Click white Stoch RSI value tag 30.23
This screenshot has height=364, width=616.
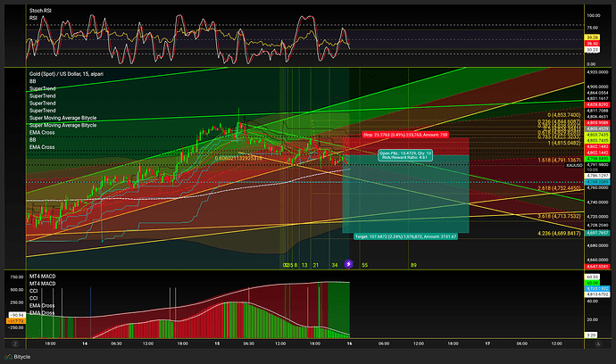(x=593, y=50)
